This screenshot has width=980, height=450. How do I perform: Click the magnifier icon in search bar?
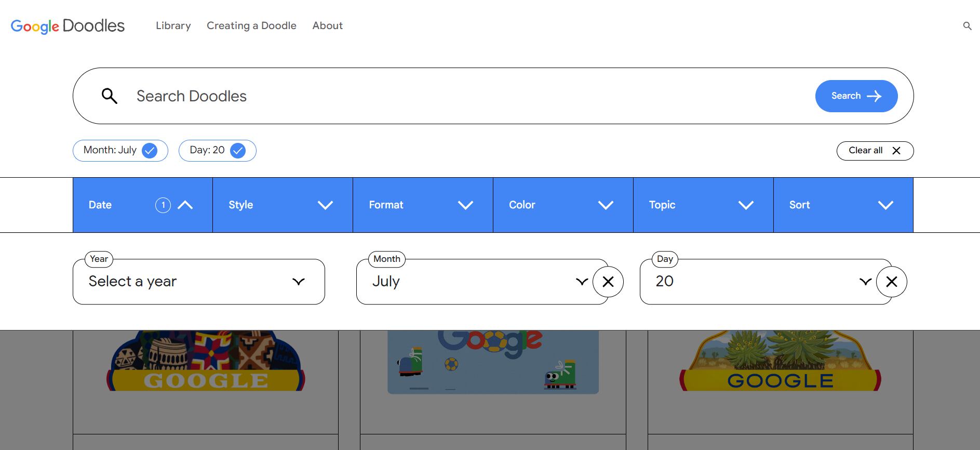tap(110, 96)
